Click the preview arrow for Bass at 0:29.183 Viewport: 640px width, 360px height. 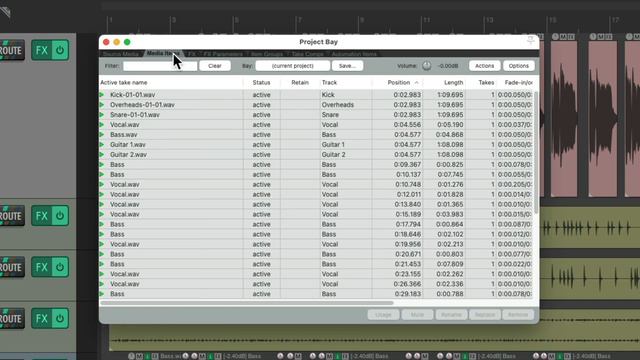pos(102,294)
